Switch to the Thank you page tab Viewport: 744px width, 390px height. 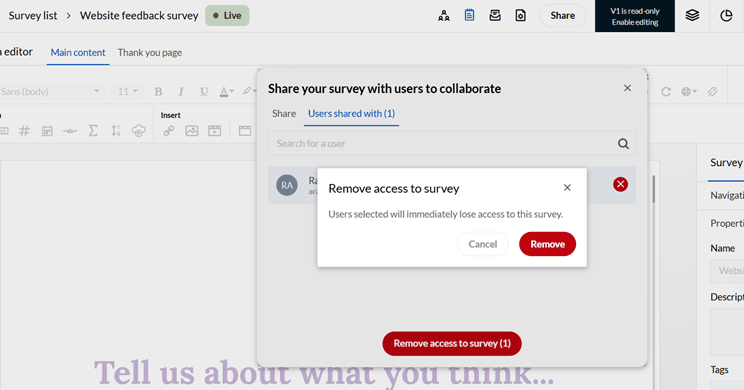tap(149, 53)
